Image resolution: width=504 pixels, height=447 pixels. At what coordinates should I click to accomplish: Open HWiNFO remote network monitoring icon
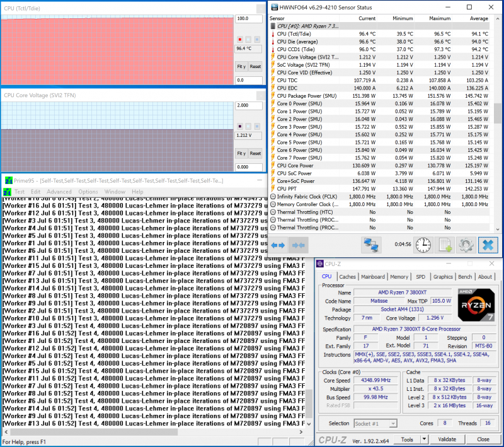coord(371,245)
